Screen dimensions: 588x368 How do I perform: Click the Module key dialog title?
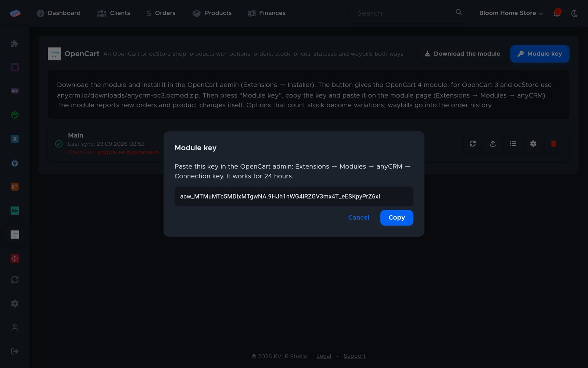[x=196, y=148]
